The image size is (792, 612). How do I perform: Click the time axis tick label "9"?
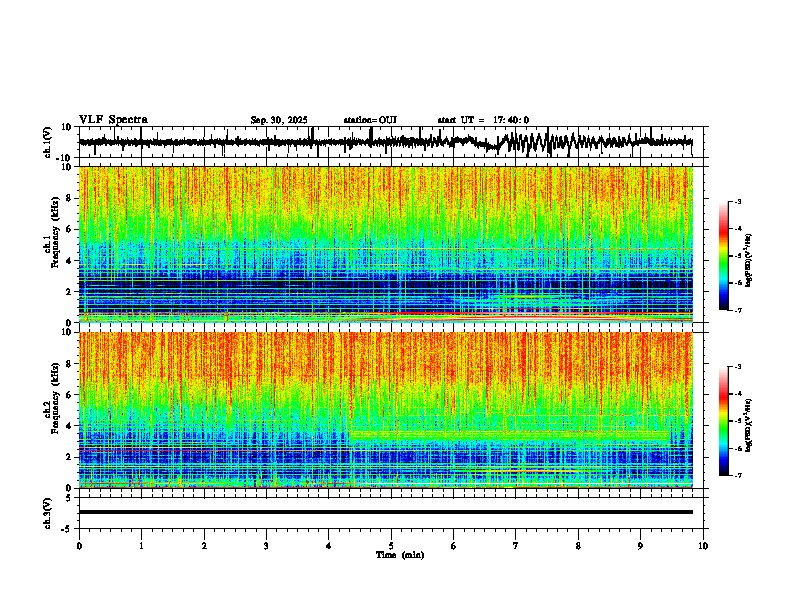tap(640, 546)
